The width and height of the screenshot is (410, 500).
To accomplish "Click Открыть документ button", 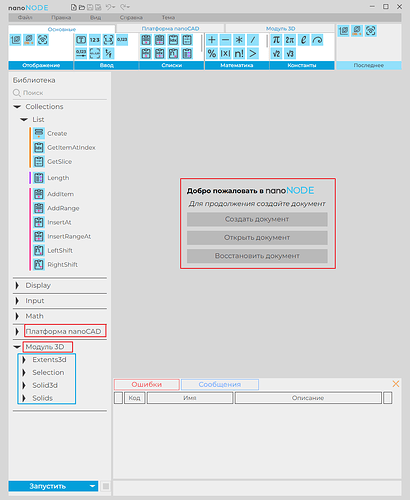I will pyautogui.click(x=257, y=238).
